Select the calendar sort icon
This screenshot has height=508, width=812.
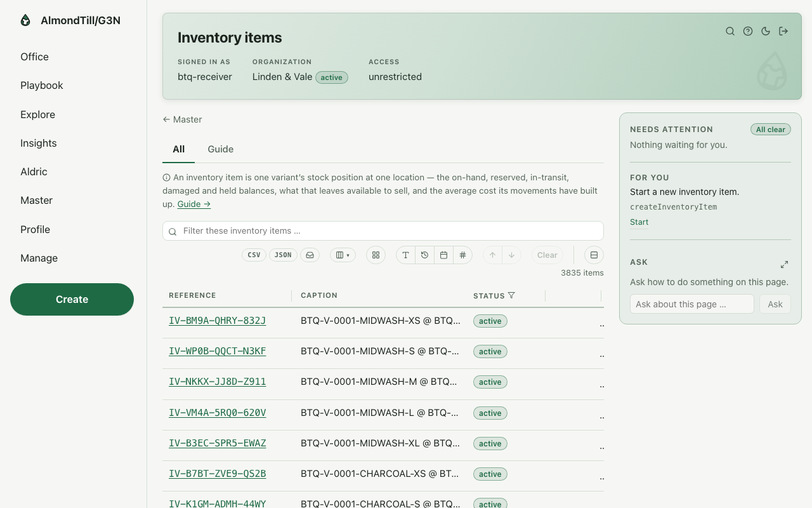444,255
